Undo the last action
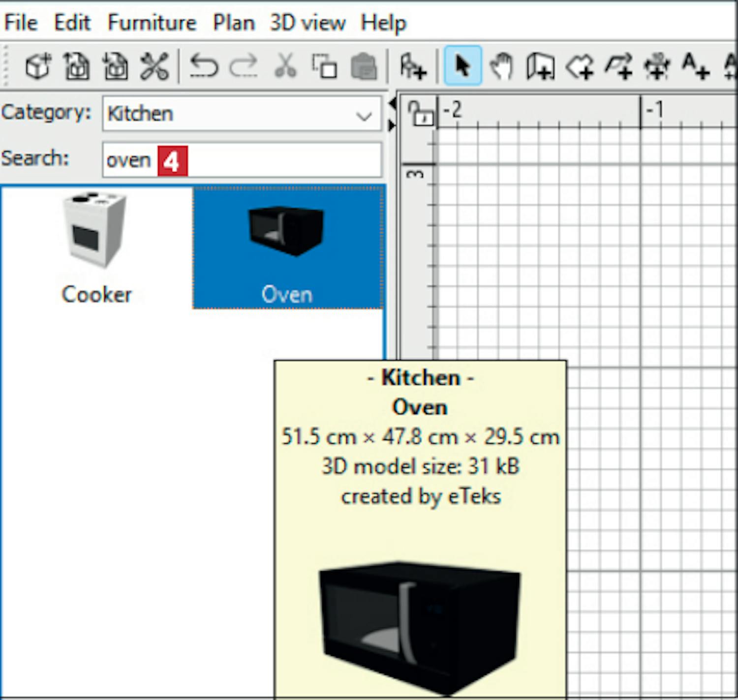Viewport: 738px width, 700px height. [x=204, y=66]
